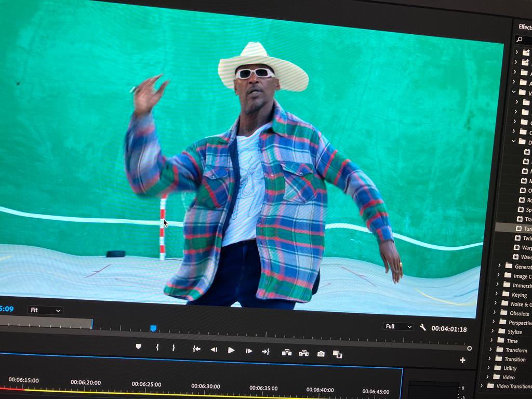The width and height of the screenshot is (532, 399).
Task: Expand the Image Control folder
Action: [x=498, y=275]
